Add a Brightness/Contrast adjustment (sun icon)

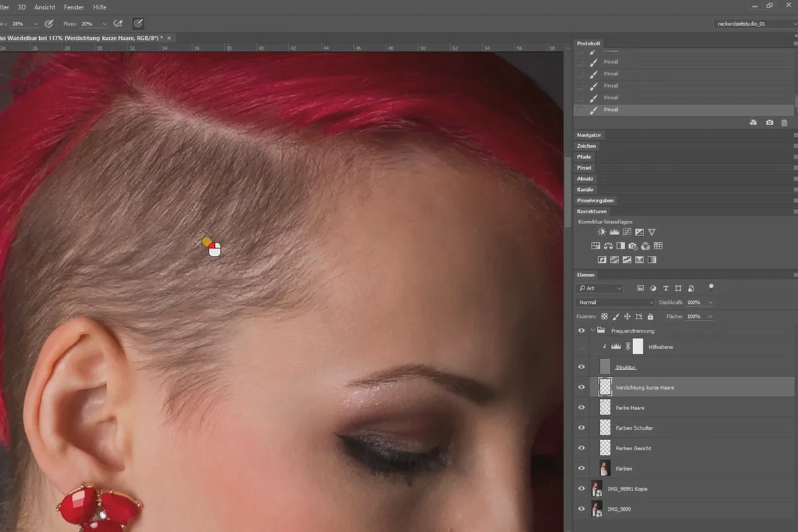coord(602,232)
